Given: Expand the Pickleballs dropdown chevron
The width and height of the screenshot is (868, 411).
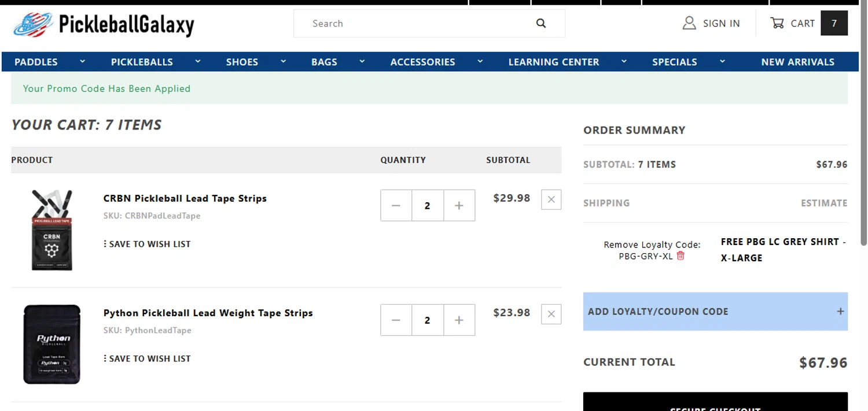Looking at the screenshot, I should pyautogui.click(x=198, y=61).
